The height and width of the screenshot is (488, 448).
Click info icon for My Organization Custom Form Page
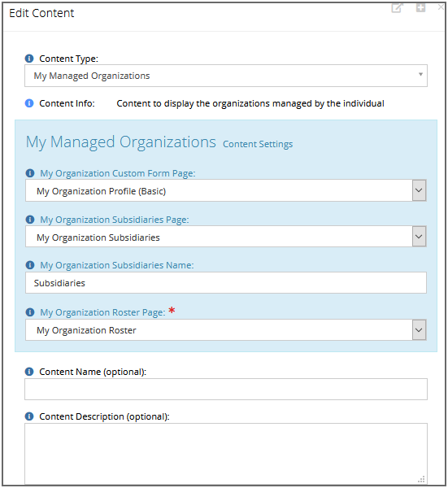(x=30, y=173)
